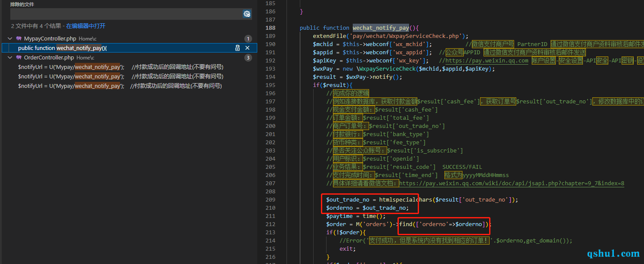Viewport: 644px width, 264px height.
Task: Click line number 188 in the gutter
Action: [x=270, y=28]
